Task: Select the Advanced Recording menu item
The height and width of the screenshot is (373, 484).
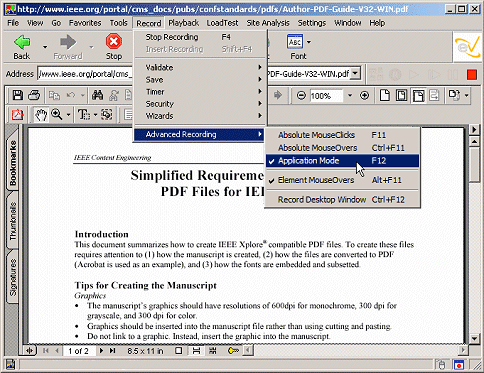Action: (x=200, y=135)
